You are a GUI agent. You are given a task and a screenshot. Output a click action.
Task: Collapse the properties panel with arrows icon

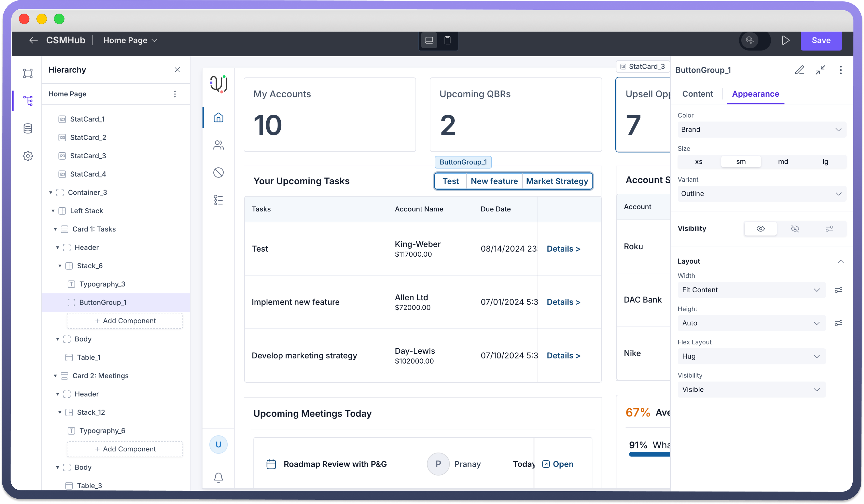(x=820, y=70)
